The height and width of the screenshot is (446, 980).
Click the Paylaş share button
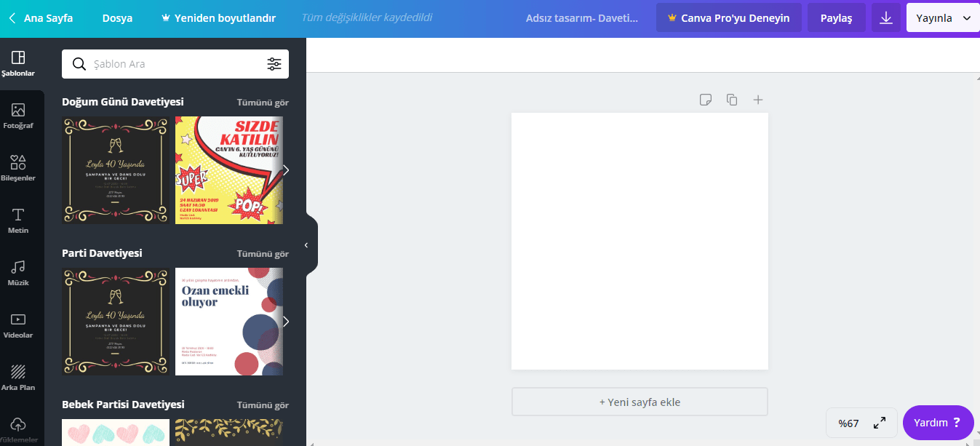(x=836, y=18)
